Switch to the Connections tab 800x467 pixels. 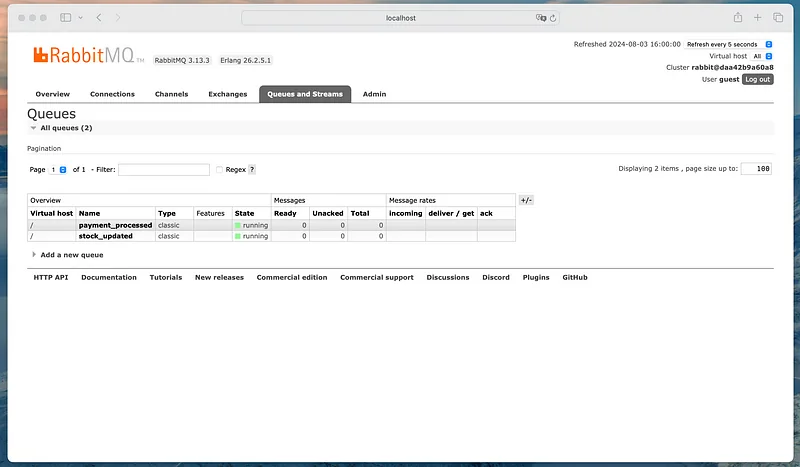coord(112,94)
